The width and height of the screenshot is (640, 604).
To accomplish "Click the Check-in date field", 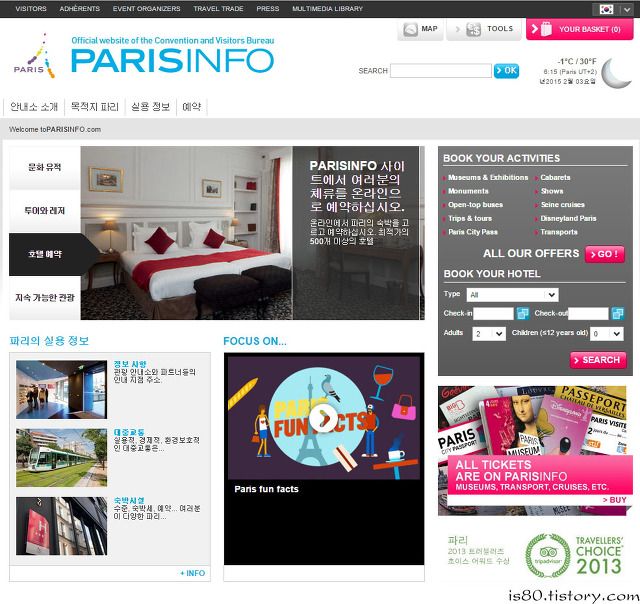I will click(493, 313).
